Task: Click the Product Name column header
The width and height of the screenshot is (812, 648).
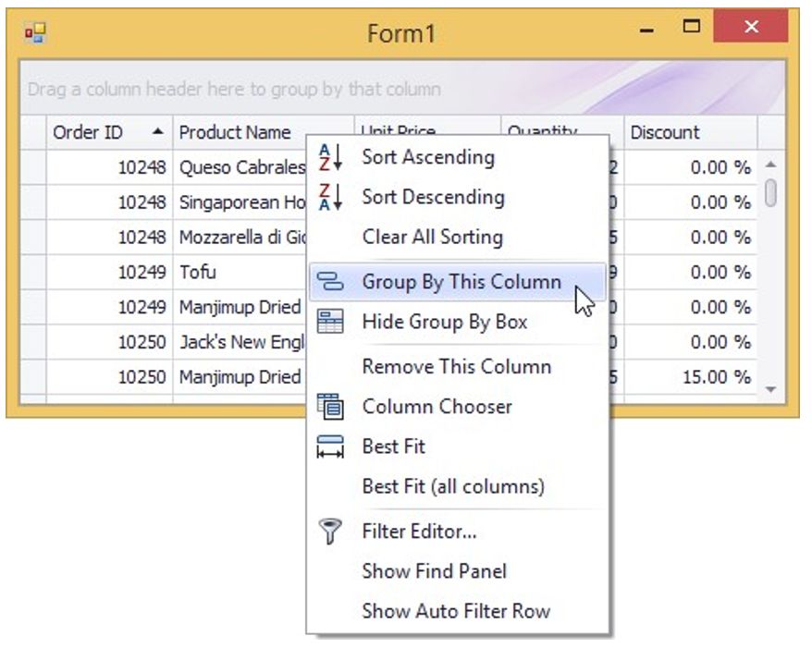Action: coord(235,132)
